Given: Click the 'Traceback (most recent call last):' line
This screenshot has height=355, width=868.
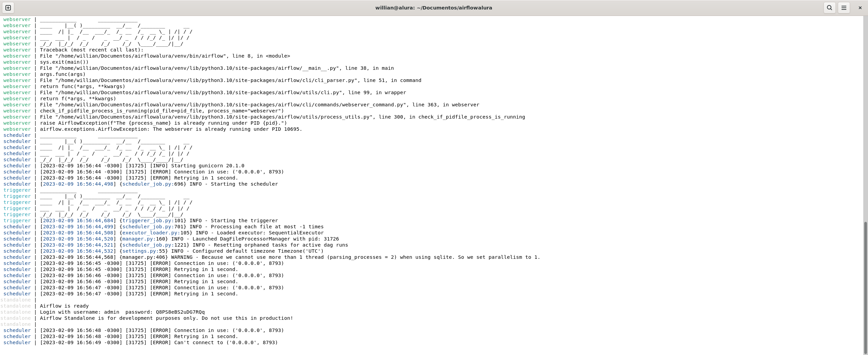Looking at the screenshot, I should 92,50.
